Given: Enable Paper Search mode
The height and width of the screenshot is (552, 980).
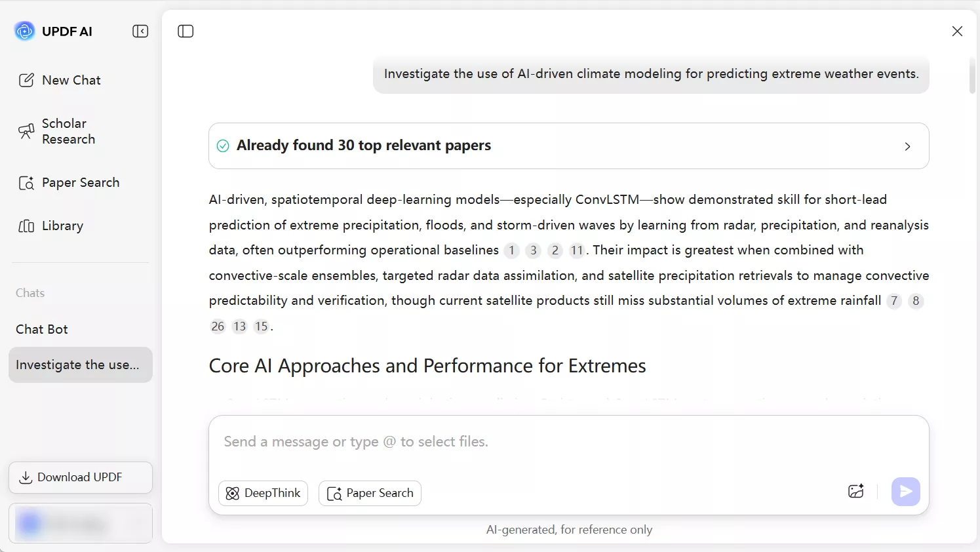Looking at the screenshot, I should tap(370, 493).
